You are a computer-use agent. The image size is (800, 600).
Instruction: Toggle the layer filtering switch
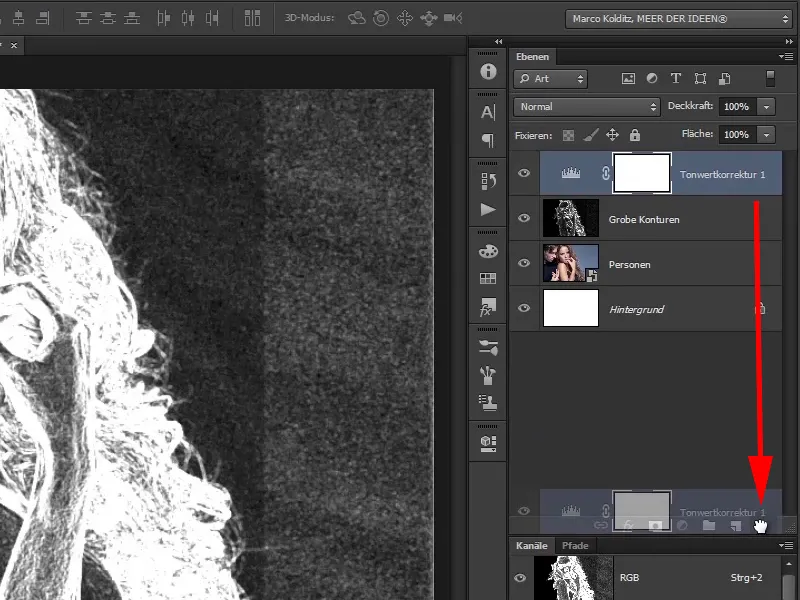(770, 79)
